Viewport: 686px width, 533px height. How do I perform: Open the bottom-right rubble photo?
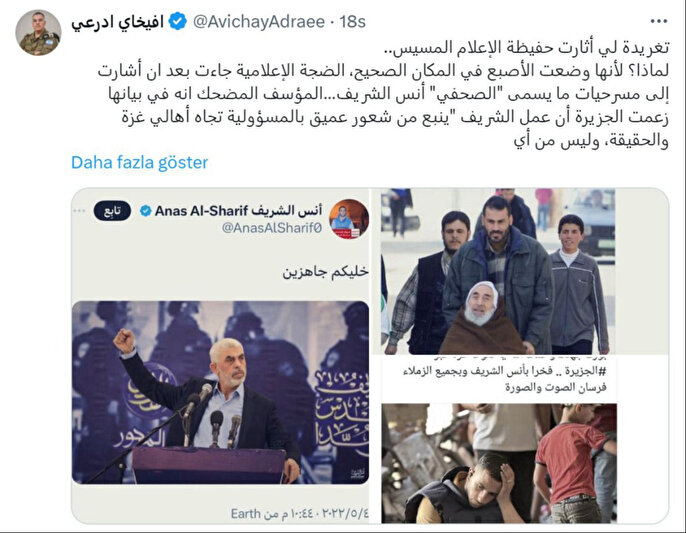coord(499,463)
